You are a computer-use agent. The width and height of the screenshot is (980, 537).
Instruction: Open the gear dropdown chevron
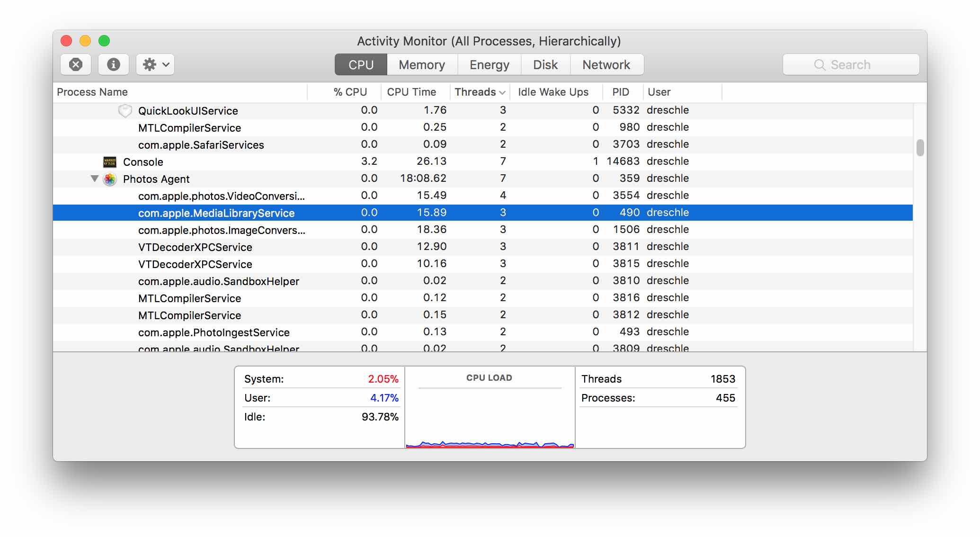click(166, 64)
